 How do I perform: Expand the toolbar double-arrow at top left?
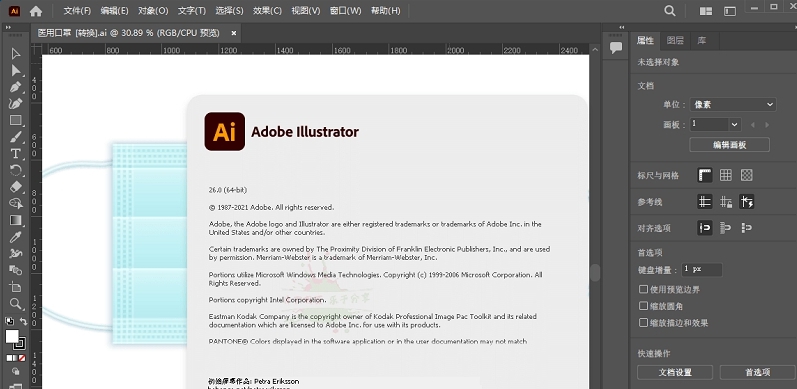click(x=7, y=27)
